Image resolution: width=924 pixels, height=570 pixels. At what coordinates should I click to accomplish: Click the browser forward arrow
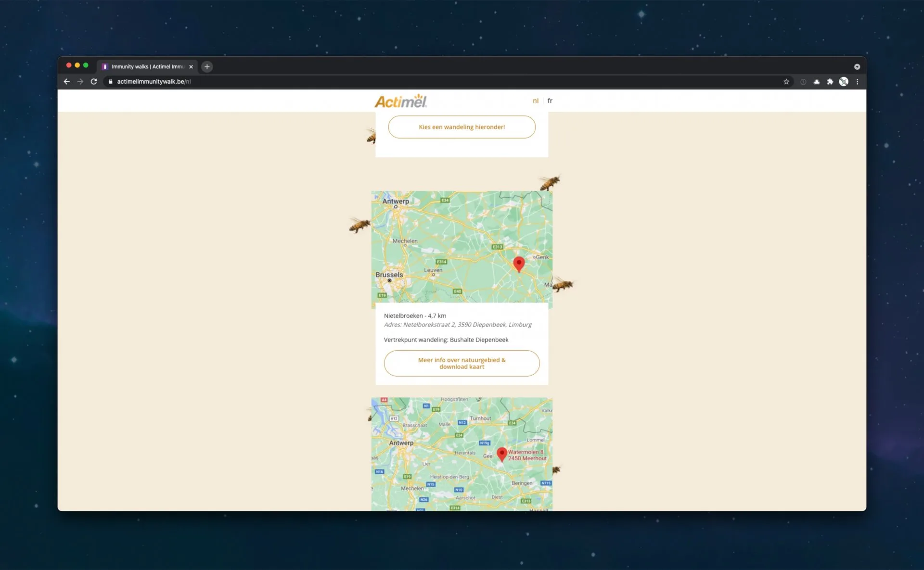pos(80,82)
